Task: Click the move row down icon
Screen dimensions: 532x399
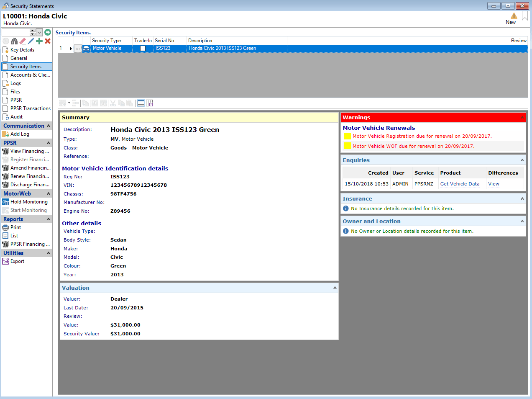Action: point(103,103)
